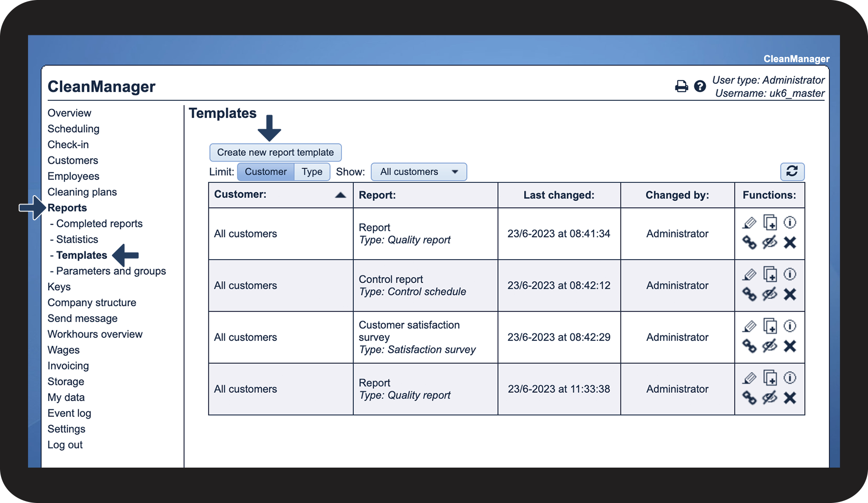This screenshot has height=503, width=868.
Task: Open help via the question mark icon
Action: click(700, 87)
